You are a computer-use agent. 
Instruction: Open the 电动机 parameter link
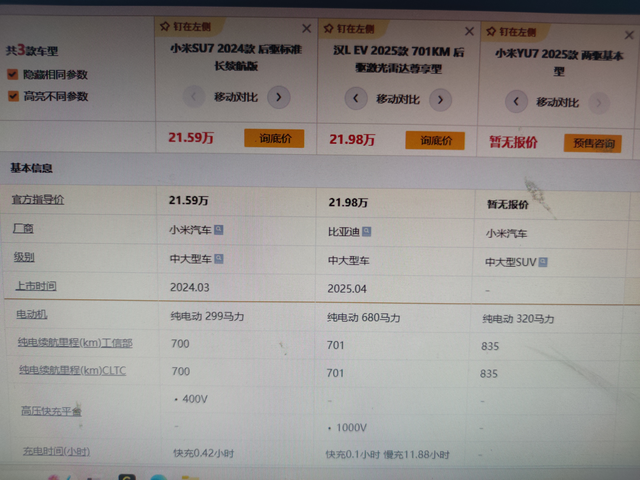[31, 314]
